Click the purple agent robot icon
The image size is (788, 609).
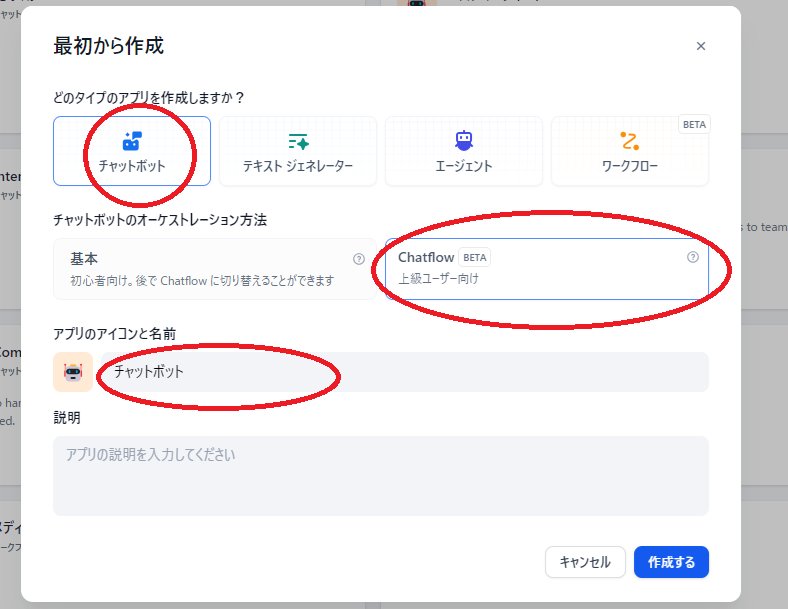point(464,141)
